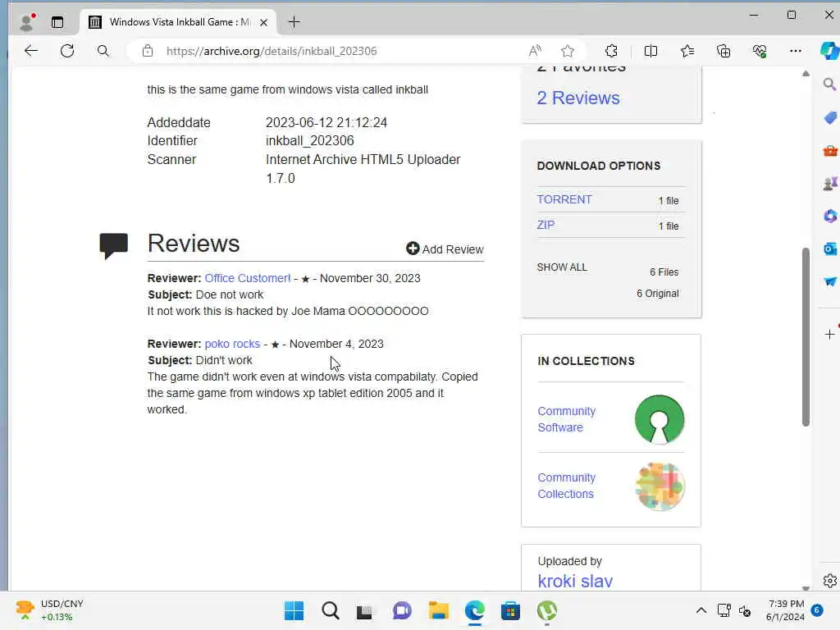Open reviewer Office Customer! profile
Image resolution: width=840 pixels, height=630 pixels.
coord(248,278)
